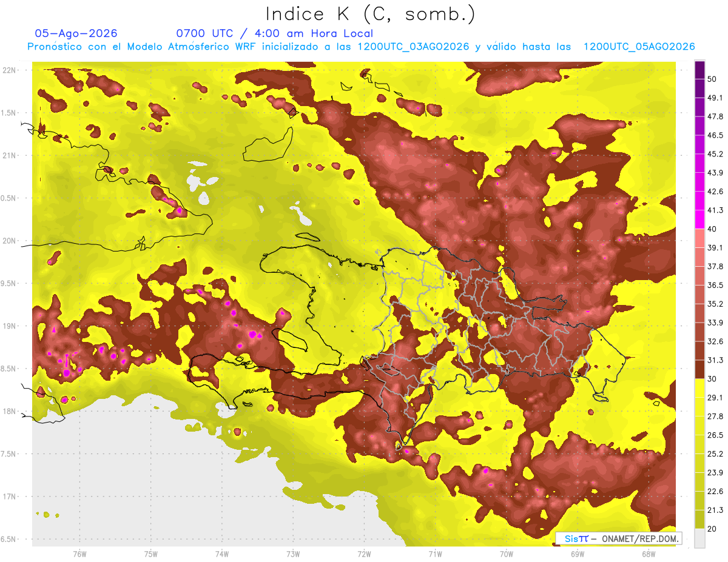Image resolution: width=728 pixels, height=562 pixels.
Task: Select the bright yellow swatch between 29.1 and 30
Action: pyautogui.click(x=699, y=388)
